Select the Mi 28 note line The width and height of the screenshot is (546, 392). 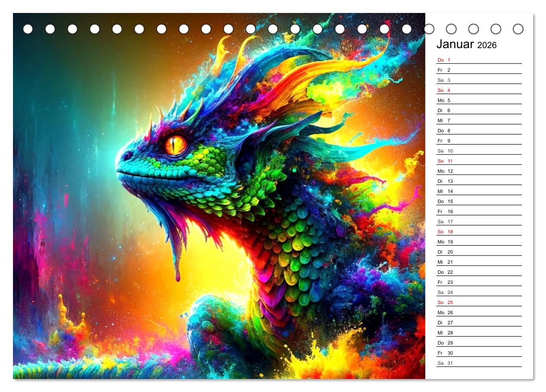click(478, 333)
